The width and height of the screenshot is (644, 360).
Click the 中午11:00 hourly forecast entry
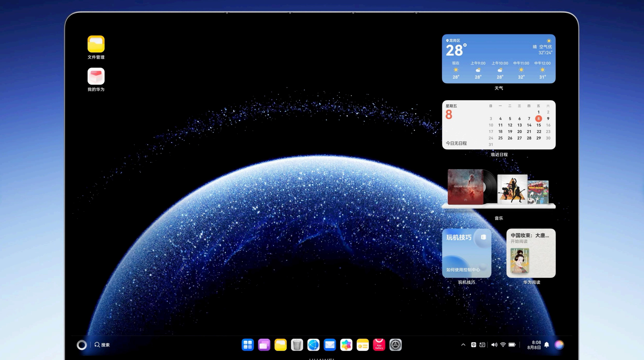pyautogui.click(x=521, y=70)
